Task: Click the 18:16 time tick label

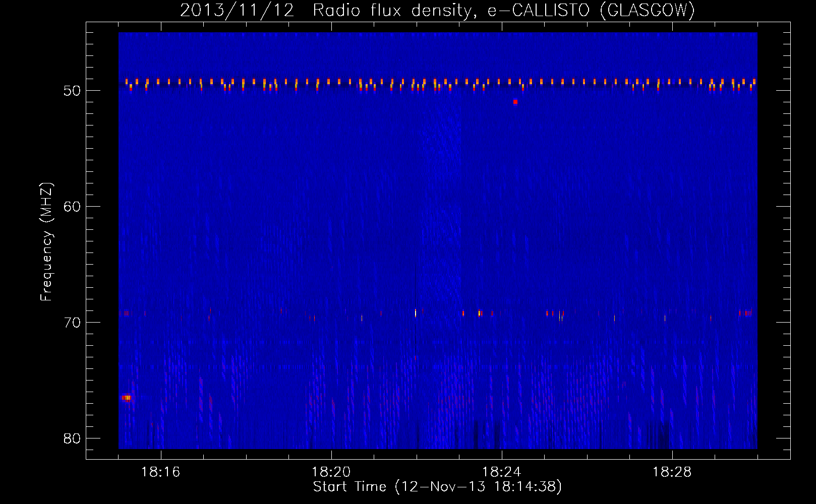Action: 160,472
